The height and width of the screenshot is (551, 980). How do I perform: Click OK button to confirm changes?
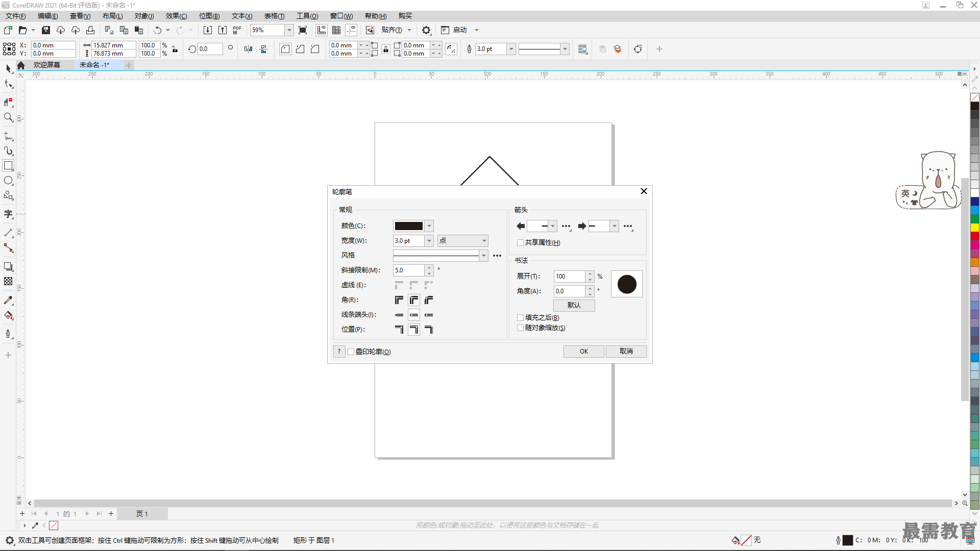tap(583, 351)
